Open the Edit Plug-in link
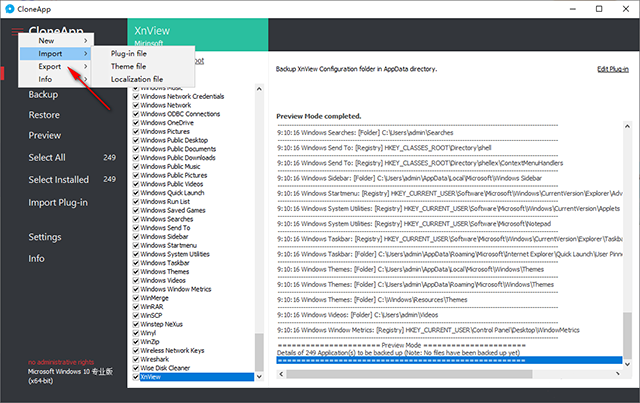 [612, 68]
